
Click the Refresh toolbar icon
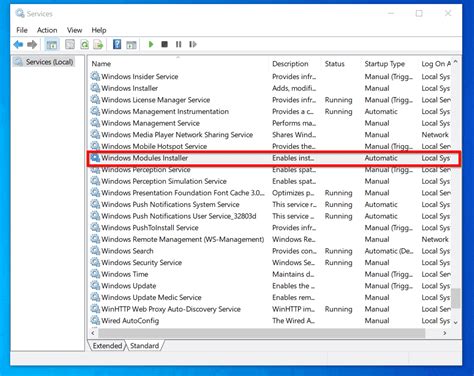tap(85, 44)
